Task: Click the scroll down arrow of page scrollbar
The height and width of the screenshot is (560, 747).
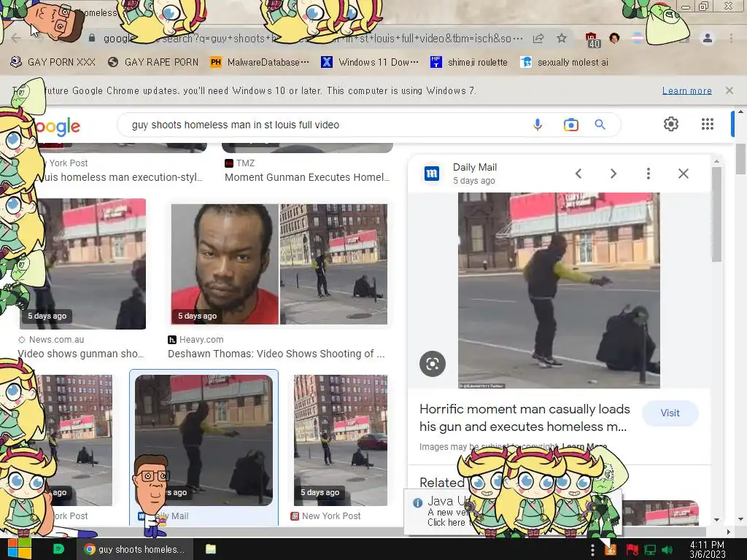Action: click(740, 519)
